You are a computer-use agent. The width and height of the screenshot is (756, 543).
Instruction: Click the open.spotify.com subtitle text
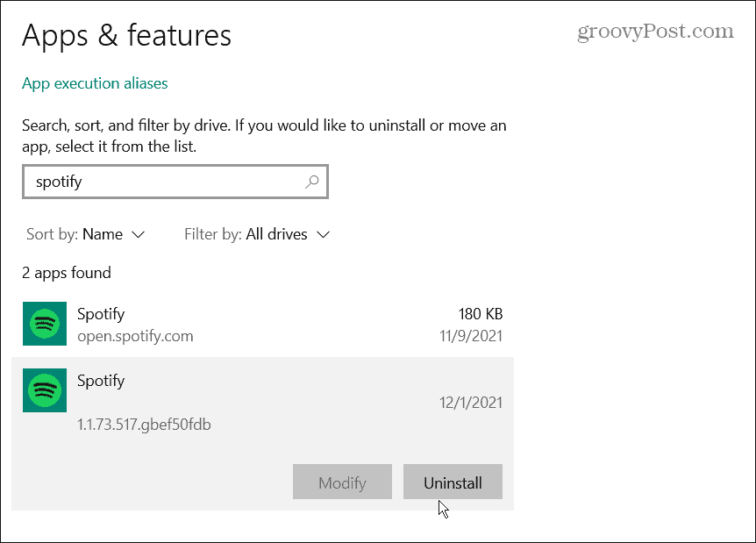pyautogui.click(x=135, y=336)
